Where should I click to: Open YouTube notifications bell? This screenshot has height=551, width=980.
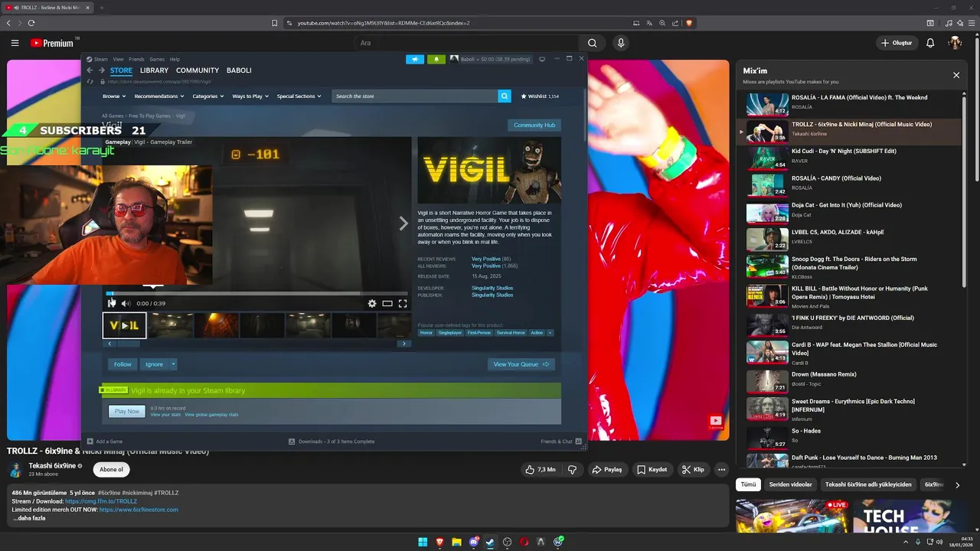tap(930, 43)
